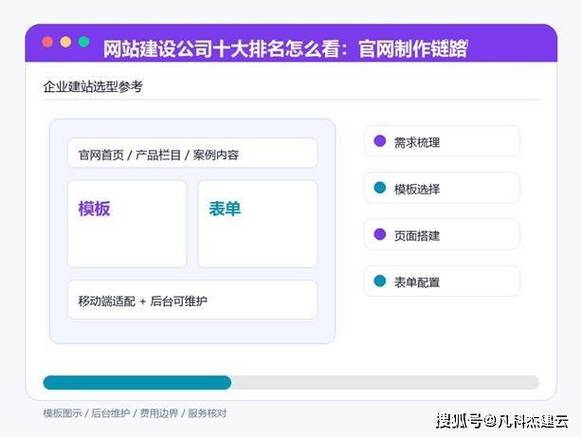This screenshot has height=437, width=582.
Task: Click the 官网首页 / 产品栏目 / 案例内容 bar
Action: 192,153
